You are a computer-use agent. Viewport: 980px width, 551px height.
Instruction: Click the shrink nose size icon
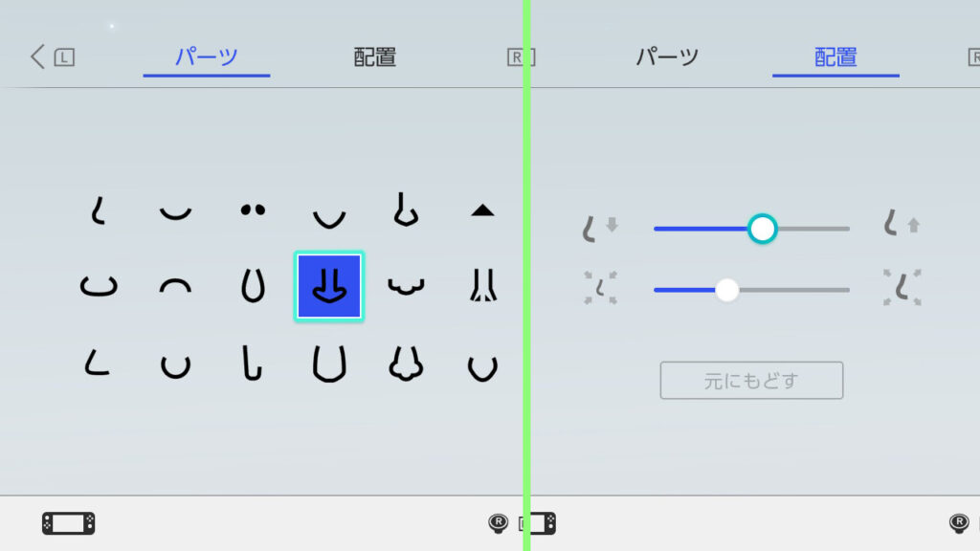tap(601, 287)
